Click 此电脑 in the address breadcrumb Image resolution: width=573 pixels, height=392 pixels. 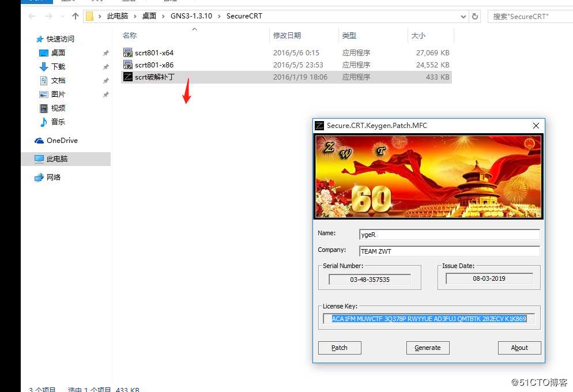click(117, 16)
